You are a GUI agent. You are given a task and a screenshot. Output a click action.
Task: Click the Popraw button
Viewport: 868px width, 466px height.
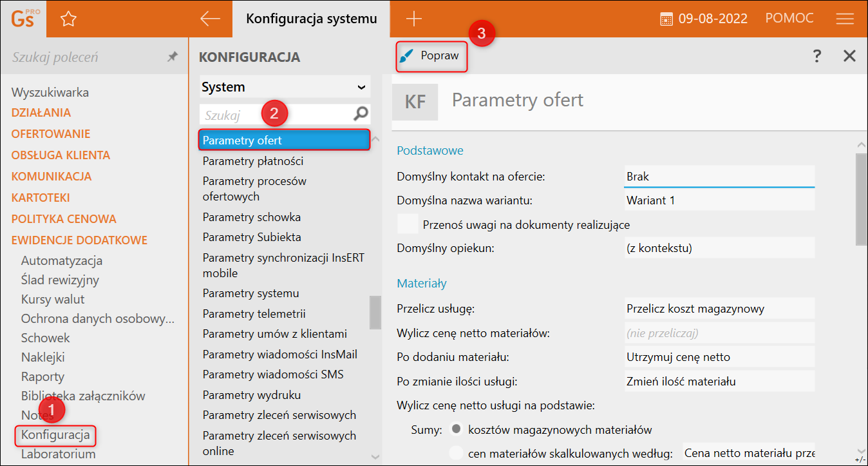(431, 56)
